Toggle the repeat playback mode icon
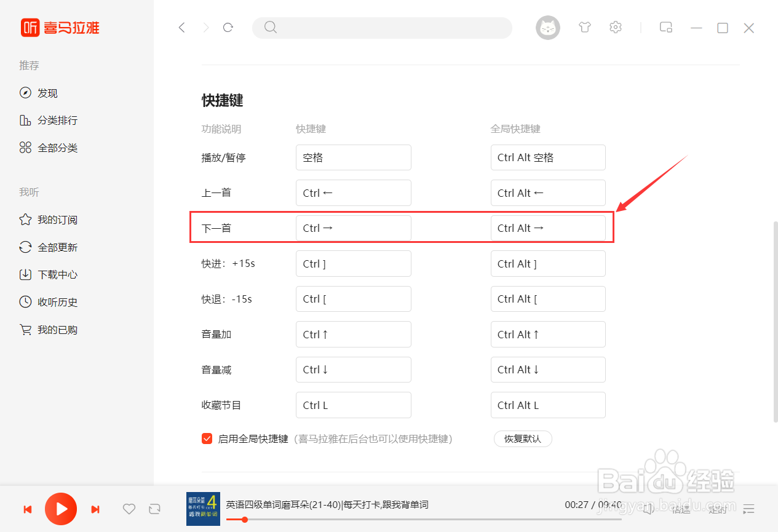The height and width of the screenshot is (532, 778). point(154,509)
